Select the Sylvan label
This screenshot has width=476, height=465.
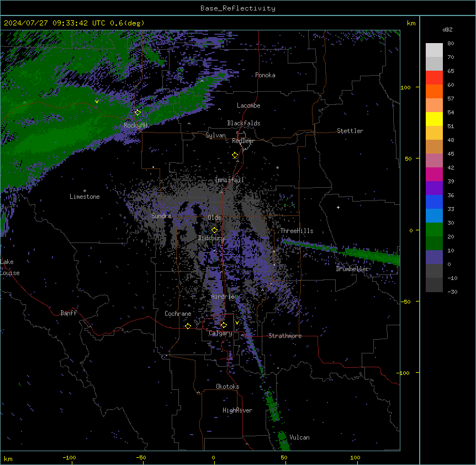coord(215,135)
